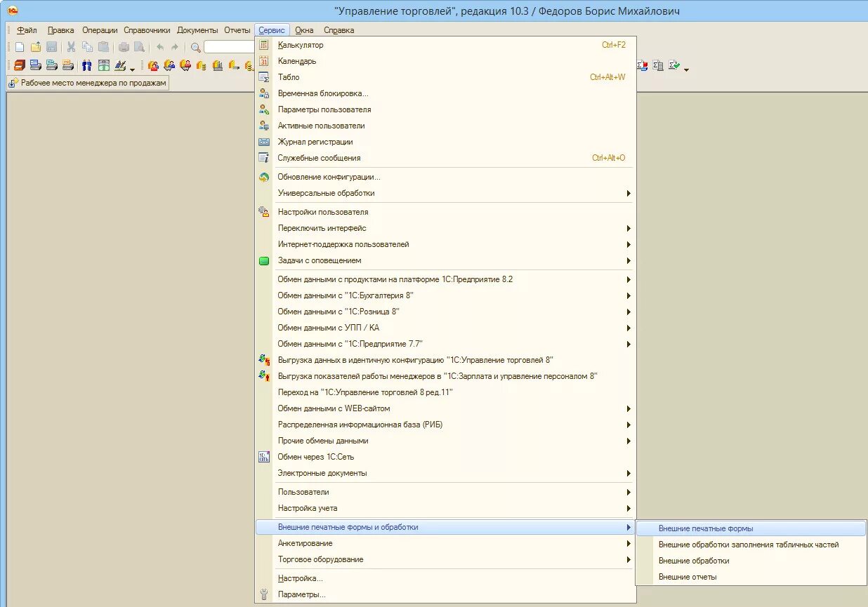Open the Отчеты menu
The image size is (868, 607).
pyautogui.click(x=237, y=30)
